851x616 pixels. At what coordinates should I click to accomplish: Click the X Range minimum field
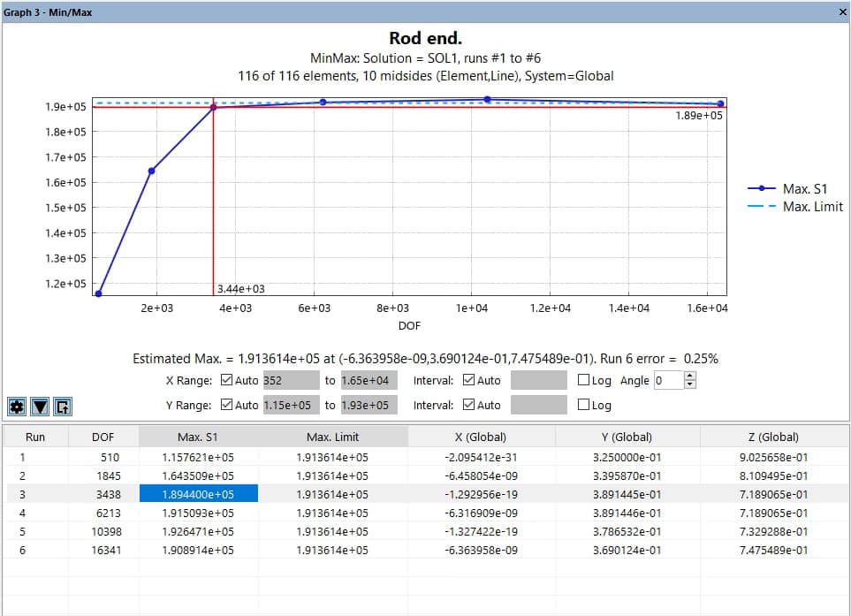tap(289, 381)
